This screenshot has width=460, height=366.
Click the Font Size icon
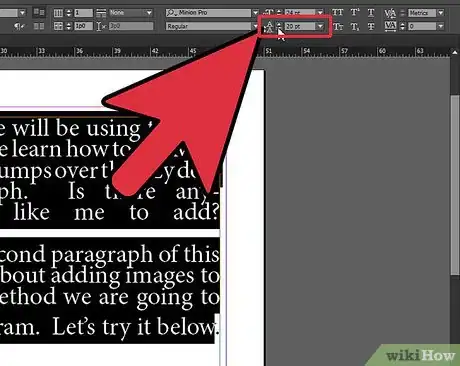point(269,13)
